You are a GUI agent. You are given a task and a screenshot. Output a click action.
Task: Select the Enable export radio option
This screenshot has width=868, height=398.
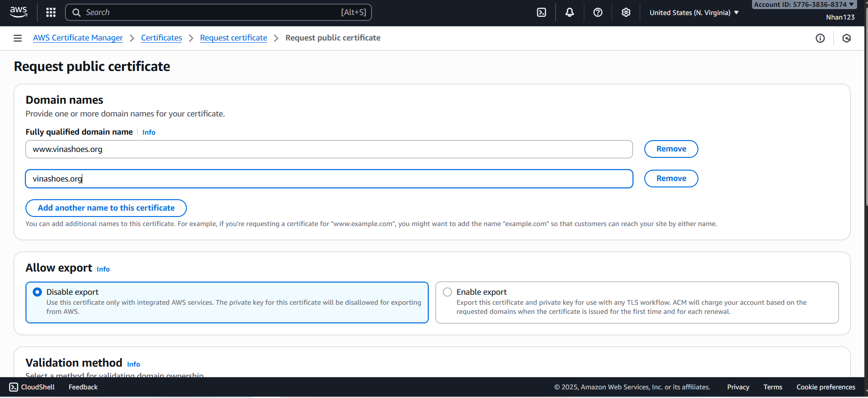pyautogui.click(x=447, y=292)
